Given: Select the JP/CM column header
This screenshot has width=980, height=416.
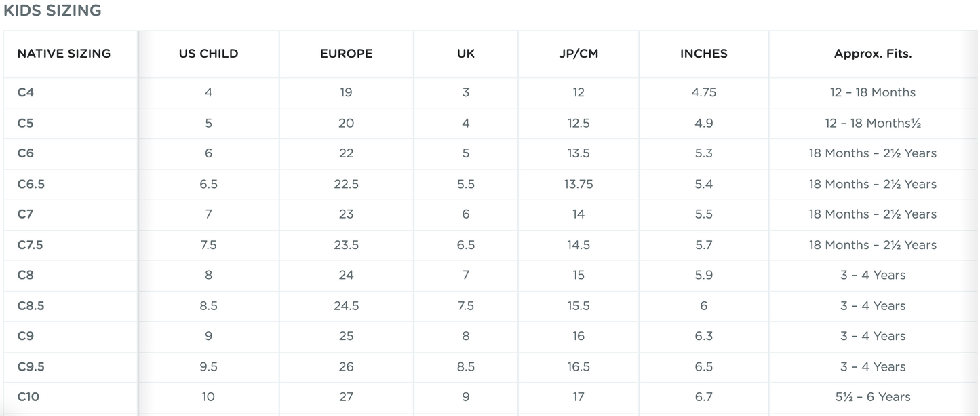Looking at the screenshot, I should click(x=579, y=54).
